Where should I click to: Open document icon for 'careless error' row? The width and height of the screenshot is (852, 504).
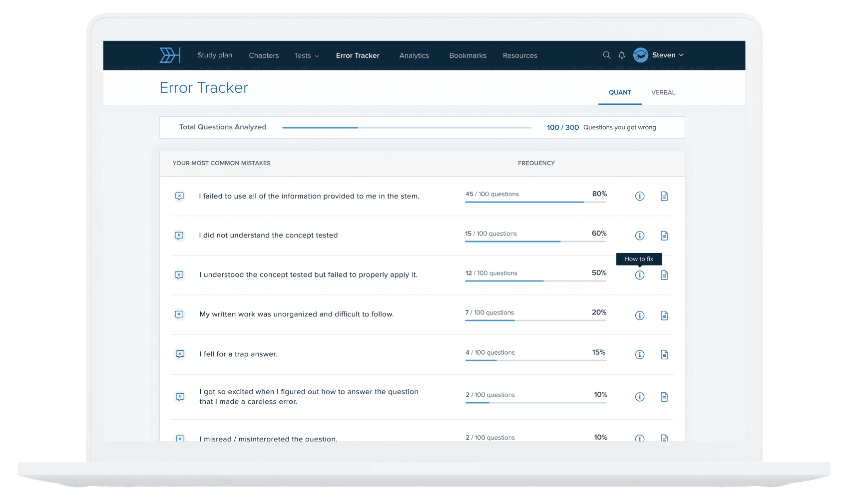[664, 397]
